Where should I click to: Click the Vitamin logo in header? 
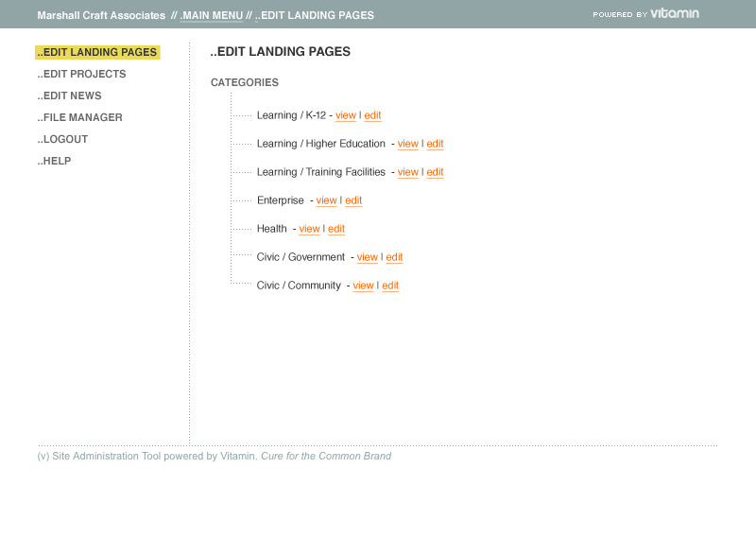click(674, 14)
